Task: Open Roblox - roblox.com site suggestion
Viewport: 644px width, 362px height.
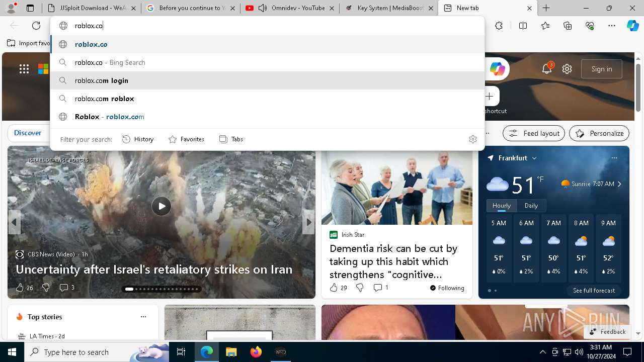Action: tap(267, 117)
